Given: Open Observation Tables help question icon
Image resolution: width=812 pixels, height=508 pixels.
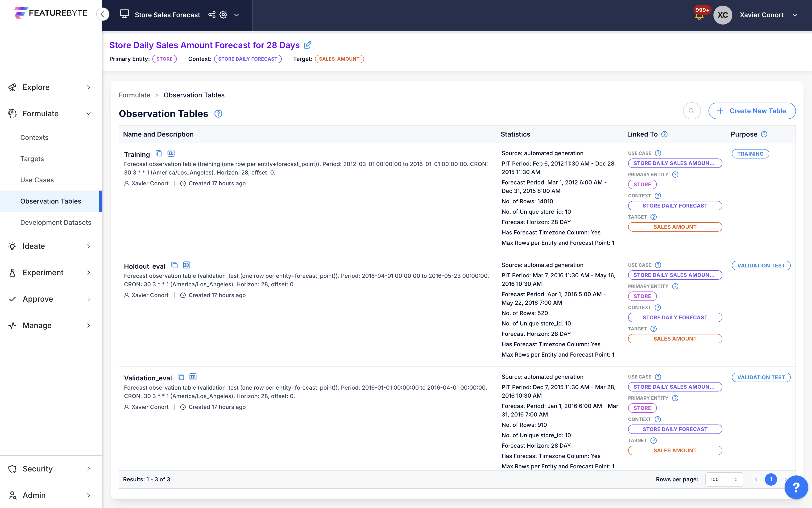Looking at the screenshot, I should pos(218,114).
